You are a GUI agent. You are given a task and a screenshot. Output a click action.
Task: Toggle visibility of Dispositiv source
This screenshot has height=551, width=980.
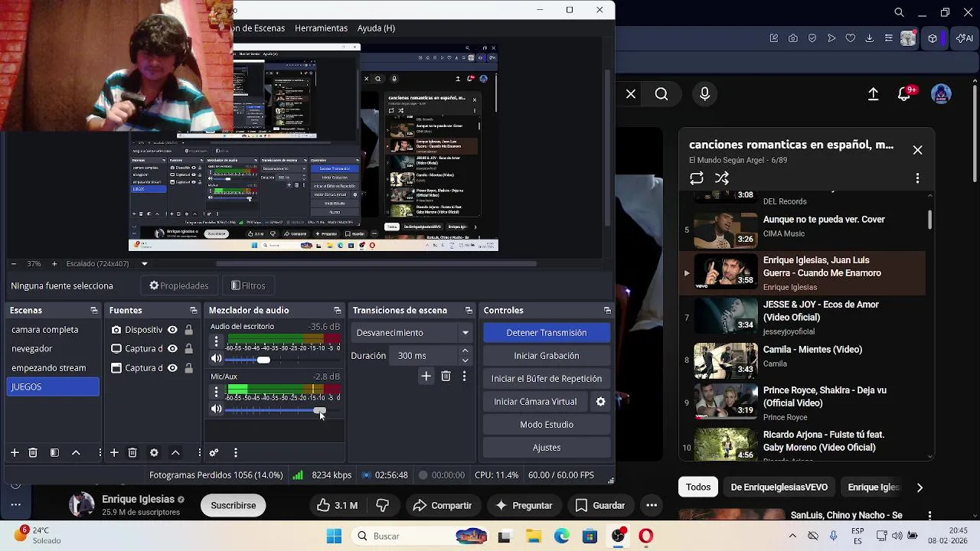tap(172, 330)
